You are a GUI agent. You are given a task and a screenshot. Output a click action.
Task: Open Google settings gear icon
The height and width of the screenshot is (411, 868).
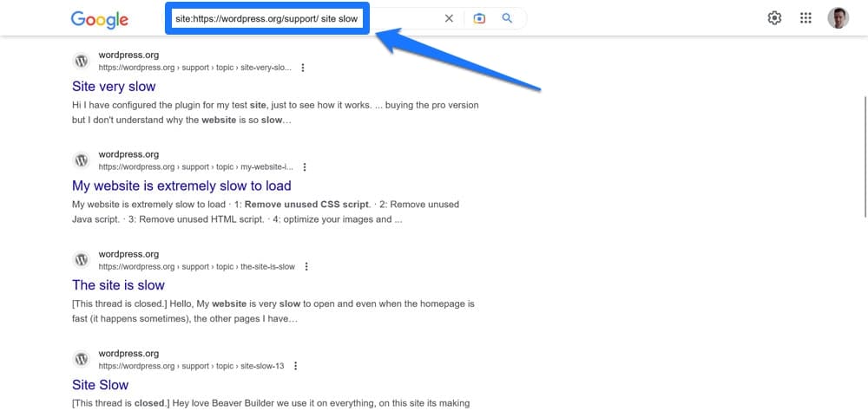pos(775,18)
